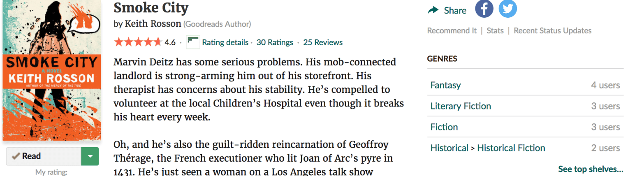Click the Share text link
The image size is (644, 176).
click(455, 11)
